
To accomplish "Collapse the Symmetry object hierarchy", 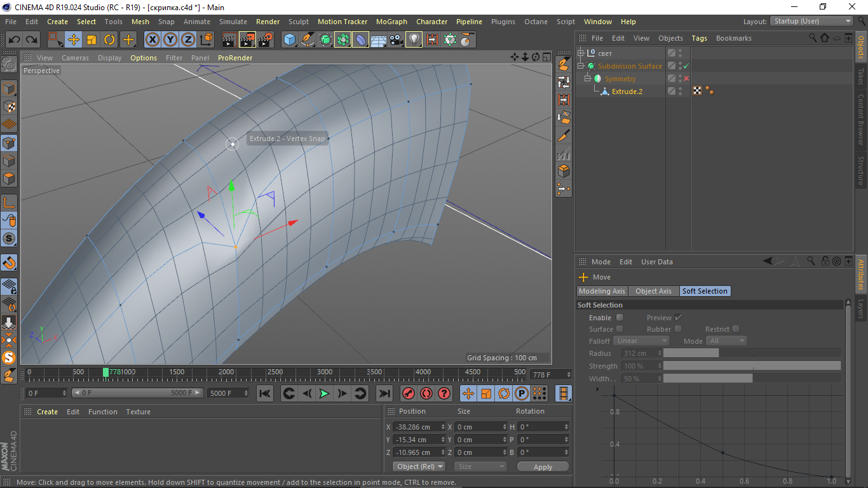I will [x=588, y=78].
